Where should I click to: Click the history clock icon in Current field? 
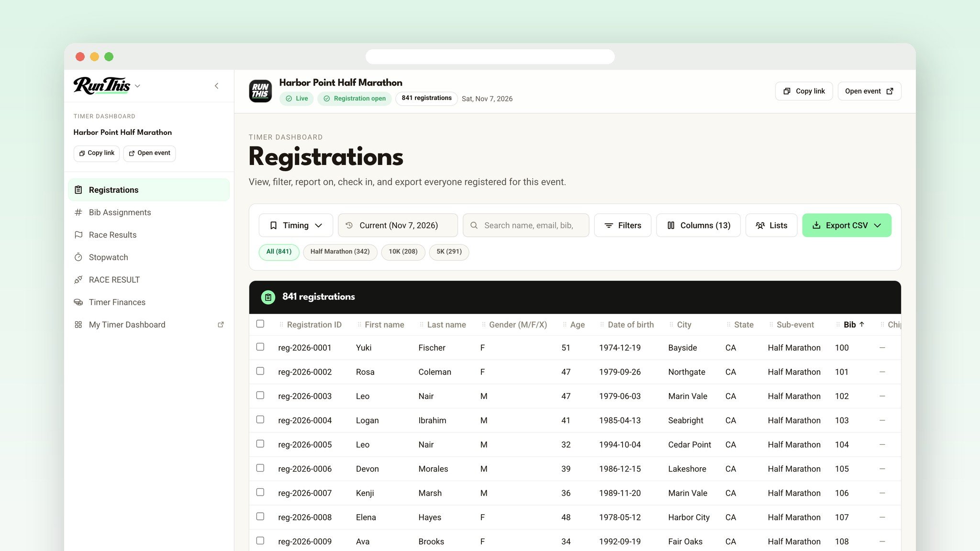[x=349, y=225]
